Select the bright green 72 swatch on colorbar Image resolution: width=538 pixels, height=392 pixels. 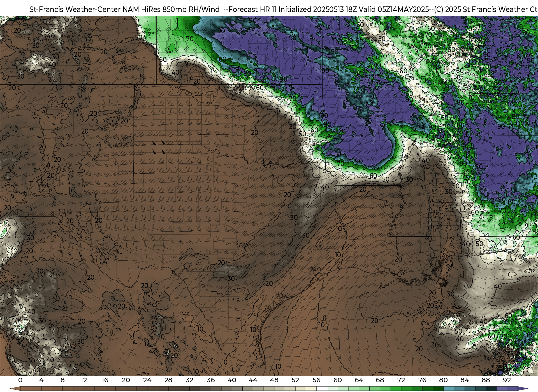[406, 389]
